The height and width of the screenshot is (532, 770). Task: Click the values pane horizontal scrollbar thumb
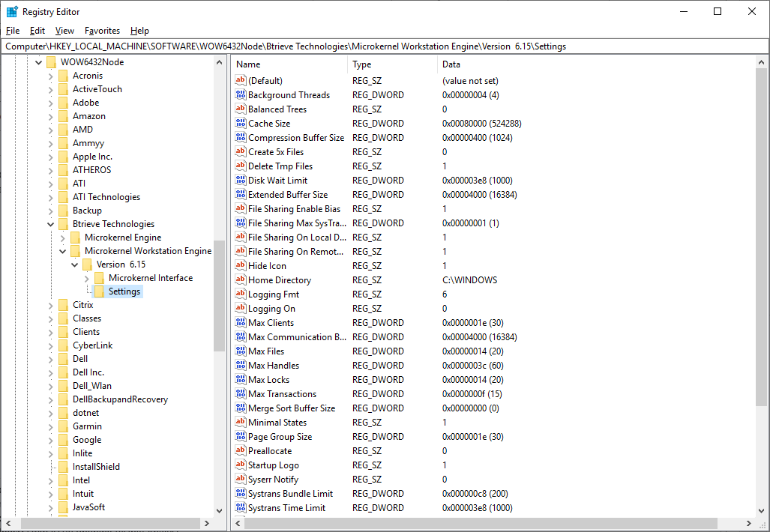tap(481, 523)
